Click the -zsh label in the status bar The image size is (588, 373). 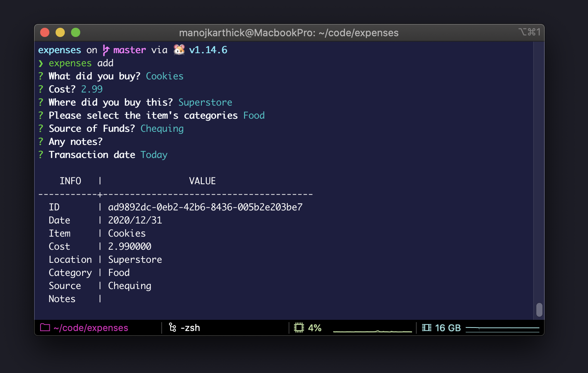pyautogui.click(x=190, y=328)
